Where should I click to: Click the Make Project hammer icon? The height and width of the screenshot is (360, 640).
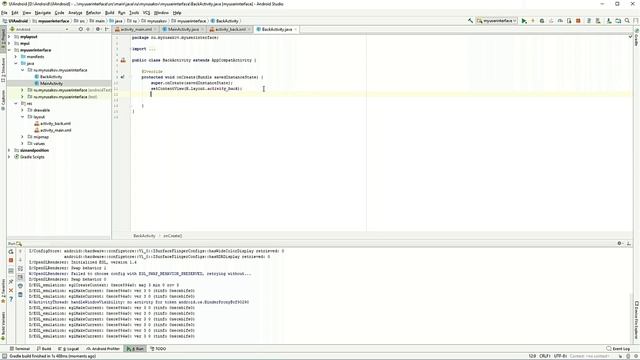(x=470, y=20)
